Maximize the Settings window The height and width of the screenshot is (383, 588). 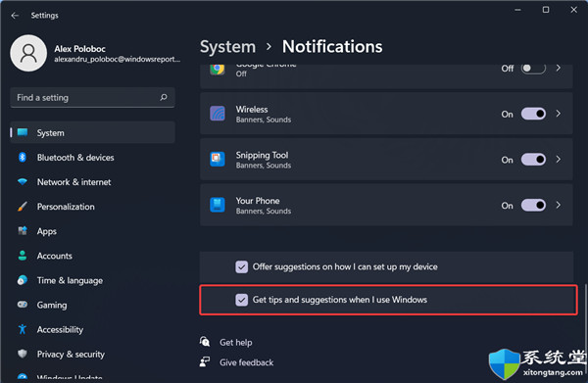pyautogui.click(x=546, y=10)
